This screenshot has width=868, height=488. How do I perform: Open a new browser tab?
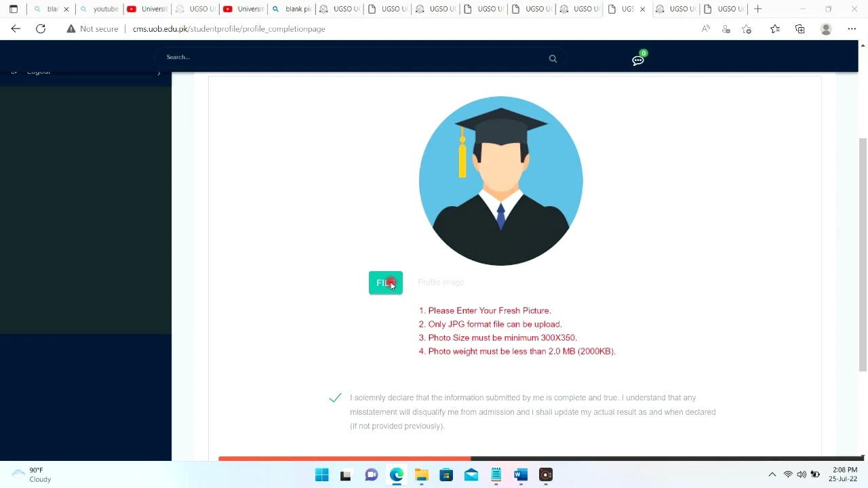click(x=757, y=9)
